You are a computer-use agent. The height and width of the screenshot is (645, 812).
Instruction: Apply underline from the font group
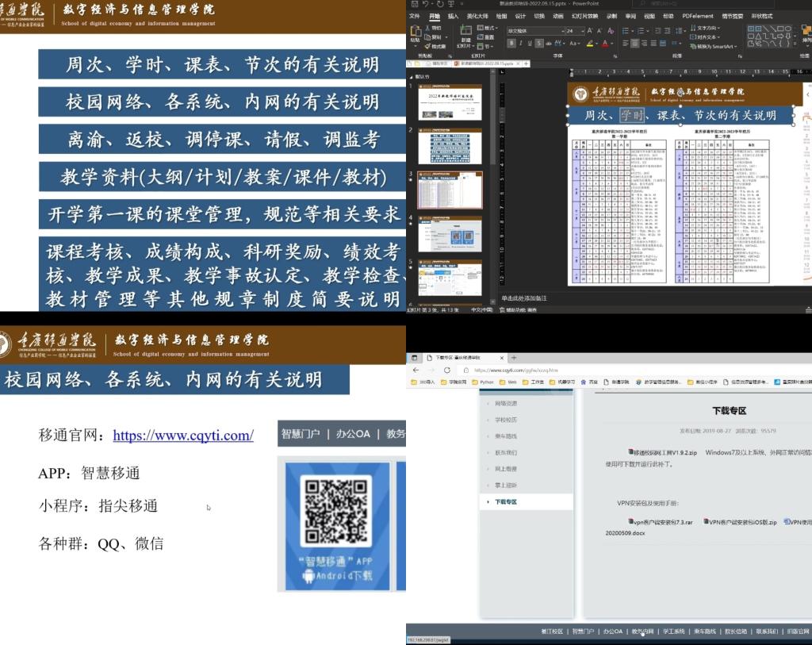pos(530,44)
